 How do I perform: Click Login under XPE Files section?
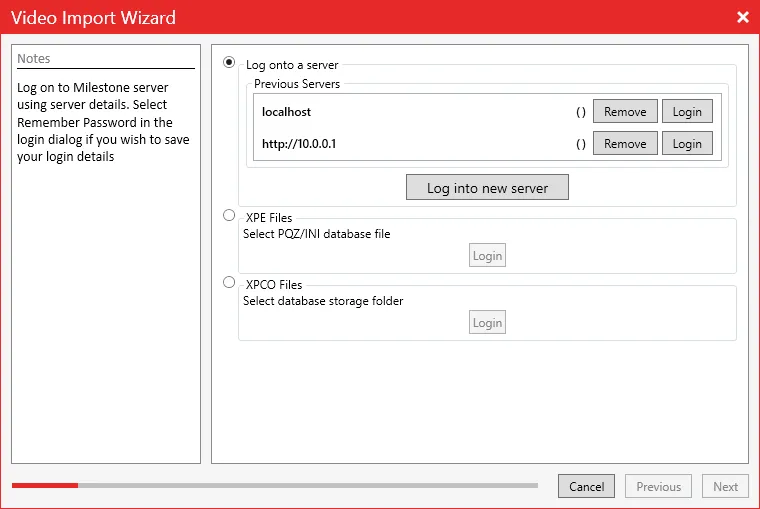487,255
